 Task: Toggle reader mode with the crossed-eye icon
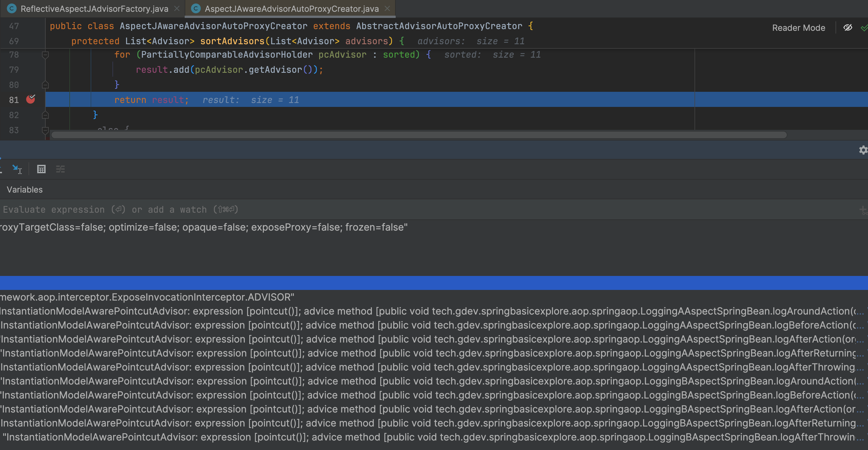click(848, 28)
